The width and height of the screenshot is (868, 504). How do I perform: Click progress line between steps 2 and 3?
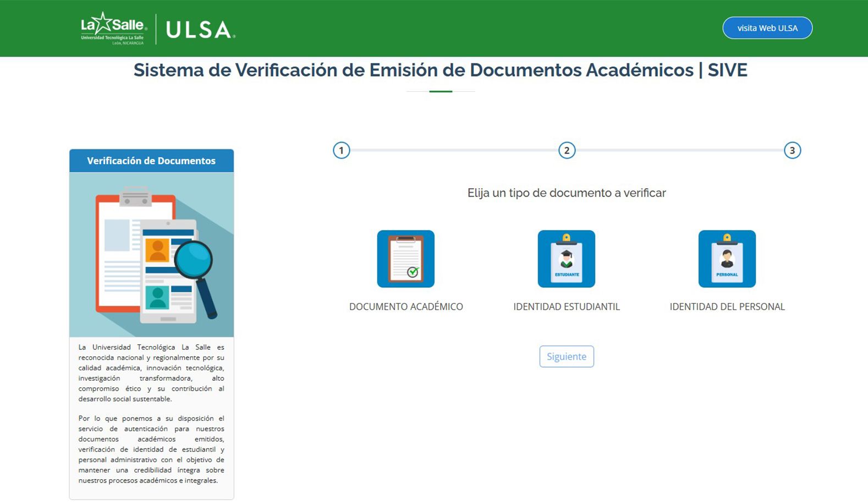679,150
